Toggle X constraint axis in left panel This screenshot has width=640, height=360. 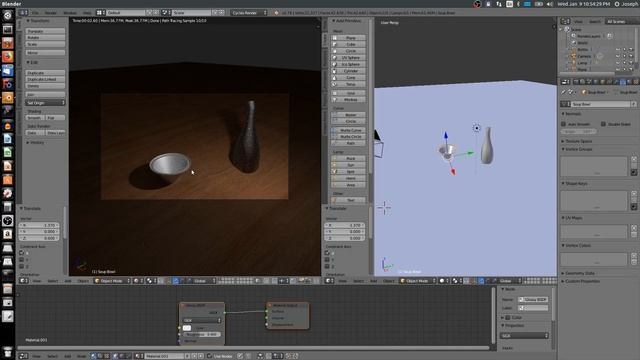click(x=22, y=253)
